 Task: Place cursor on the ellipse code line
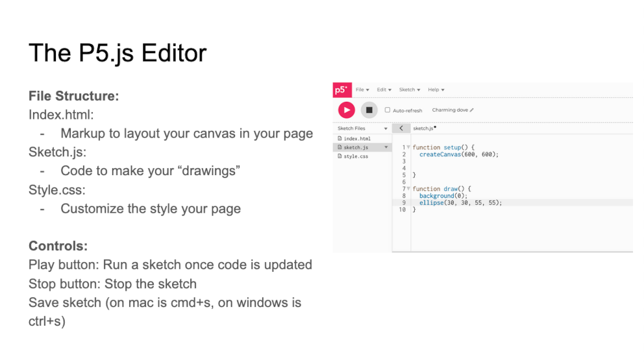(460, 202)
